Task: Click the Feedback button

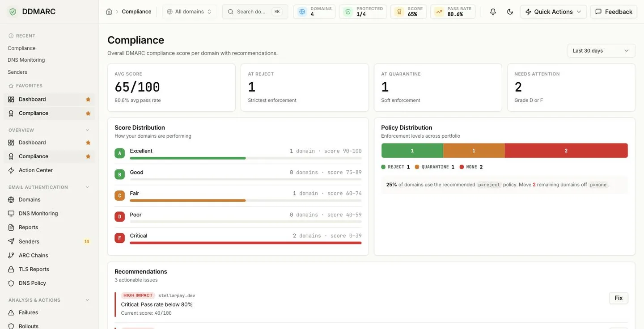Action: coord(614,12)
